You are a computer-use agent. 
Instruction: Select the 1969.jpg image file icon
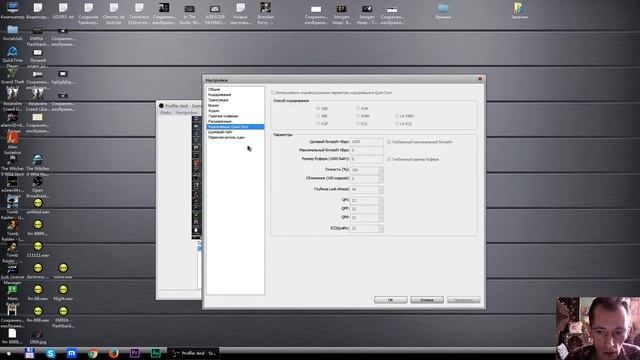coord(38,338)
